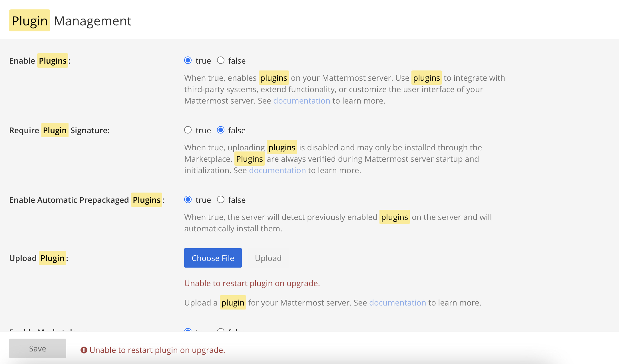Click the Choose File button
The height and width of the screenshot is (364, 619).
(x=213, y=258)
